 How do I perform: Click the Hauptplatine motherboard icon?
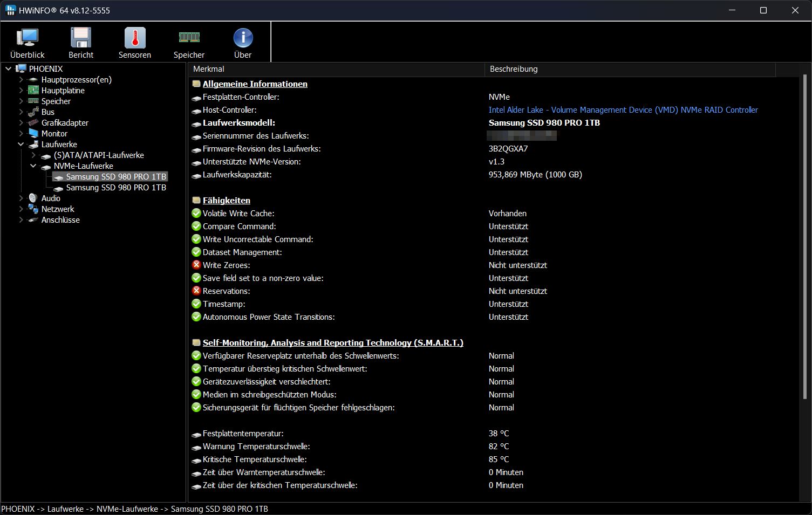(33, 91)
